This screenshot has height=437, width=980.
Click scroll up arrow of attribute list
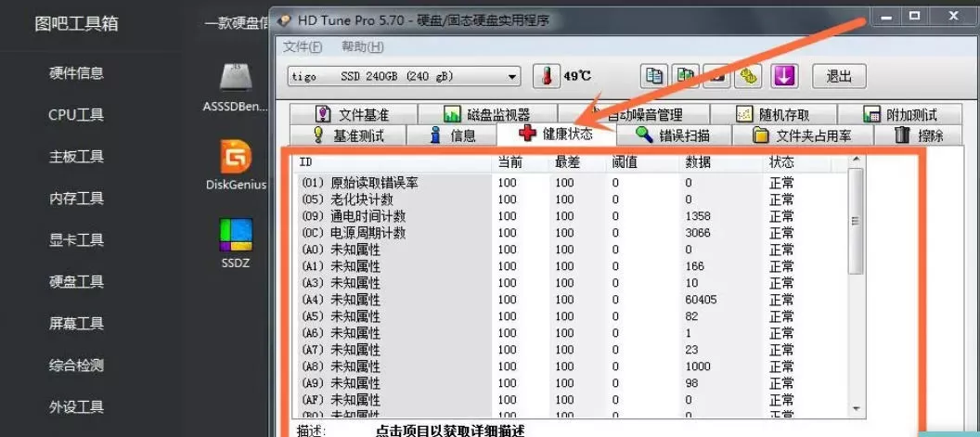point(856,161)
